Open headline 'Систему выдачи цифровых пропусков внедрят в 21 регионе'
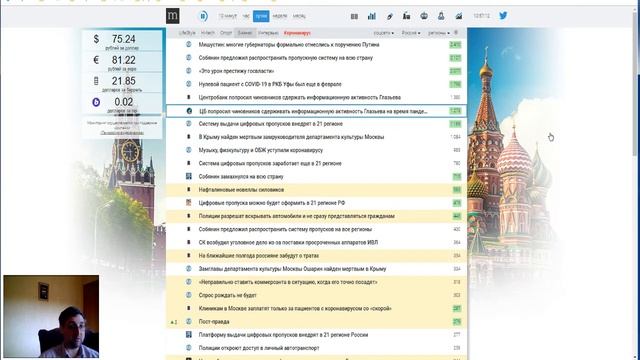 point(271,124)
